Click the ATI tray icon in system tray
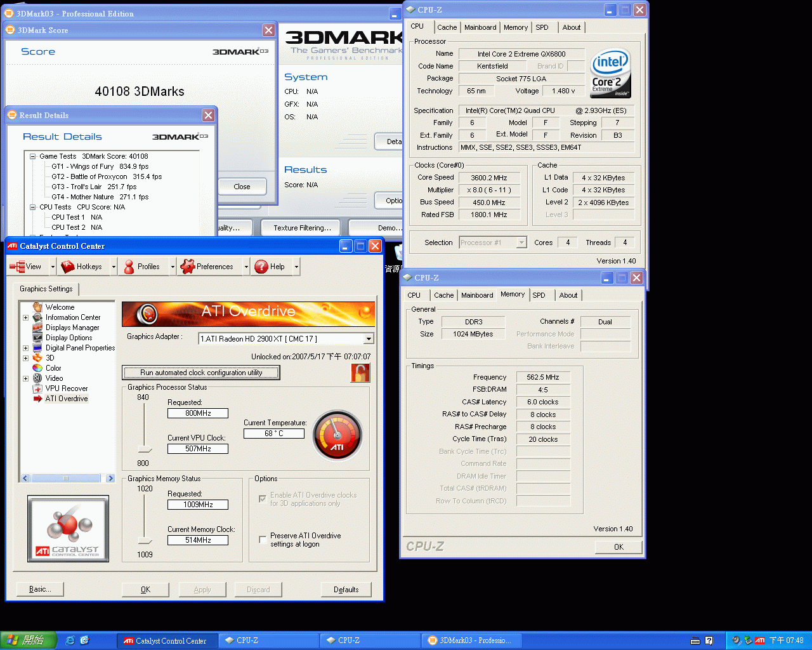 pos(759,640)
